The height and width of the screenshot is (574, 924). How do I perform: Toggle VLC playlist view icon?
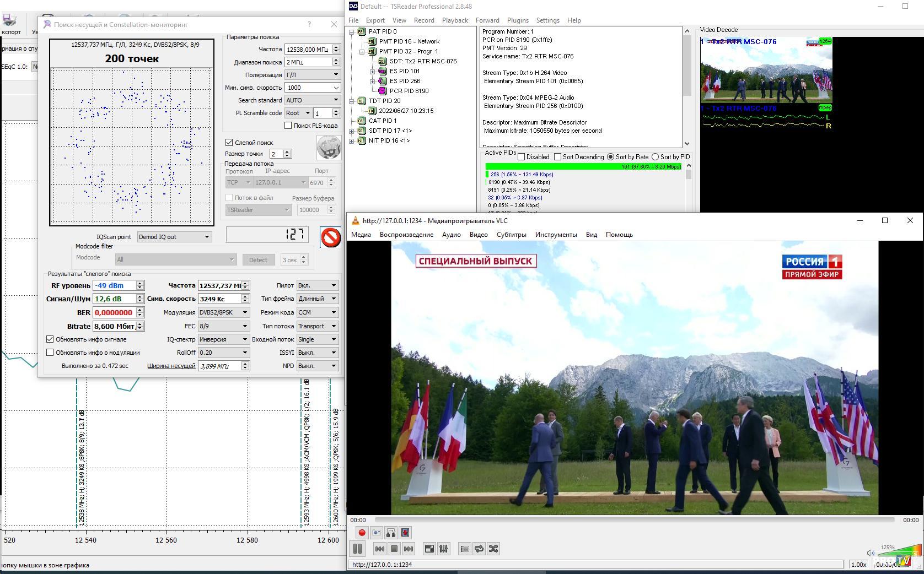coord(465,549)
